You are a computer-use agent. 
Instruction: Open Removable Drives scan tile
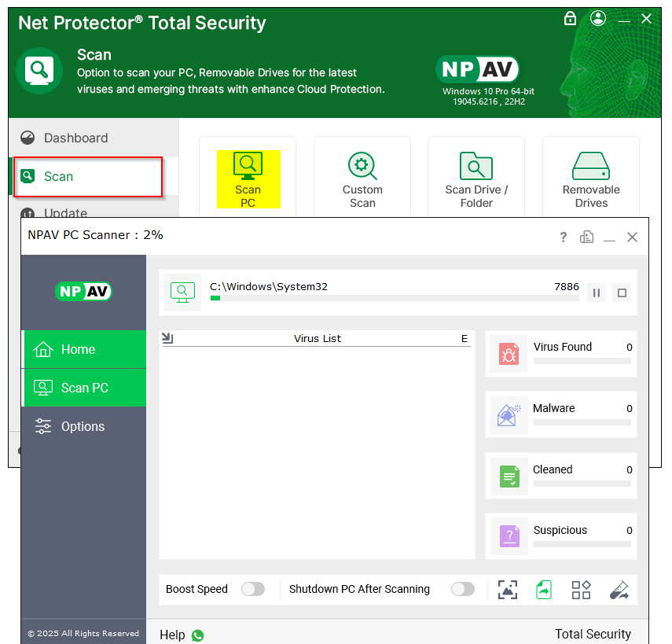coord(591,179)
